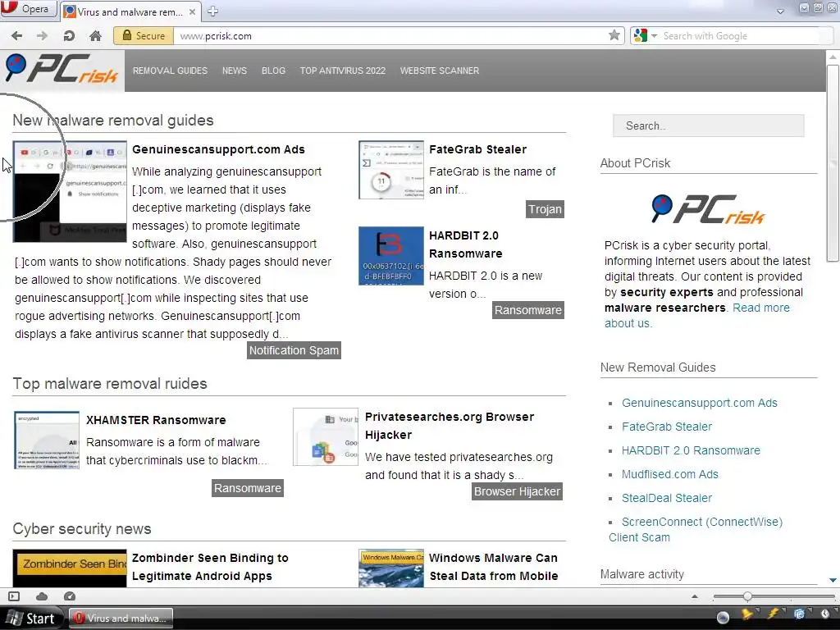
Task: Open FateGrab Stealer thumbnail
Action: point(391,170)
